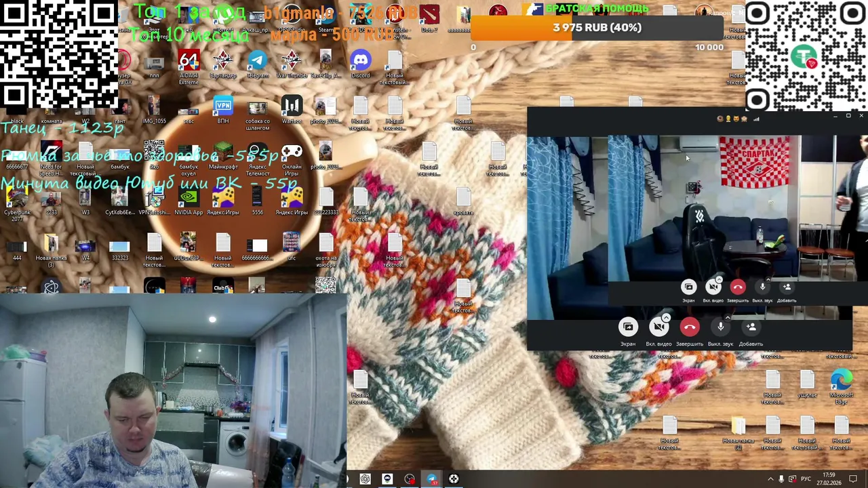The width and height of the screenshot is (868, 488).
Task: Select the Новая папка (3) folder
Action: (51, 250)
